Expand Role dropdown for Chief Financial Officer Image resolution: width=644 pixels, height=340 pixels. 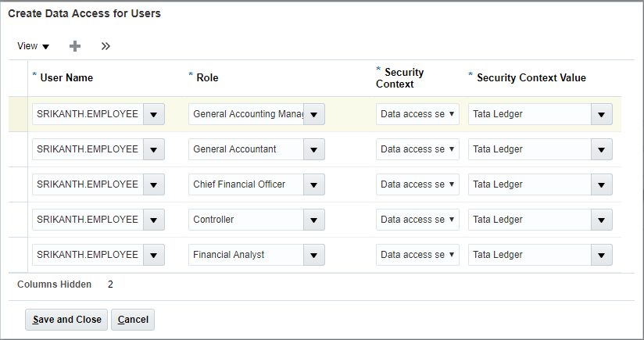coord(313,184)
